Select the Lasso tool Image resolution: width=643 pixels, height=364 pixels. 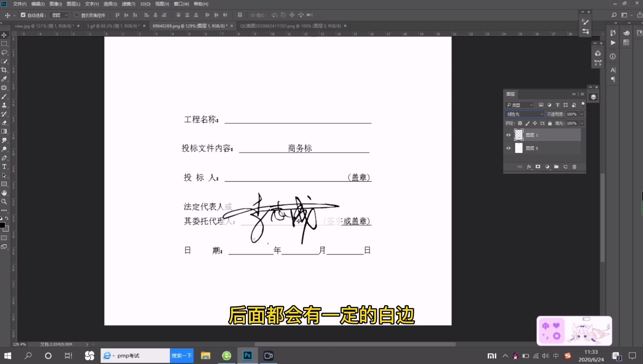(x=4, y=53)
